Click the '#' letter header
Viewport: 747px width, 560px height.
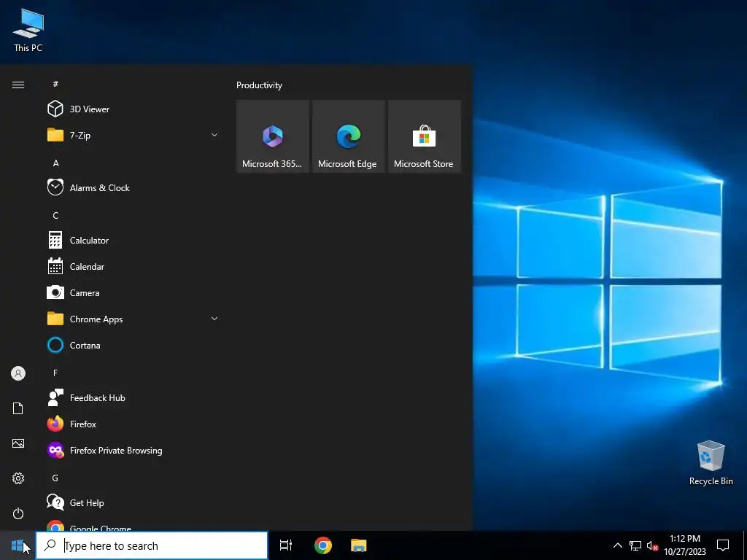click(55, 84)
